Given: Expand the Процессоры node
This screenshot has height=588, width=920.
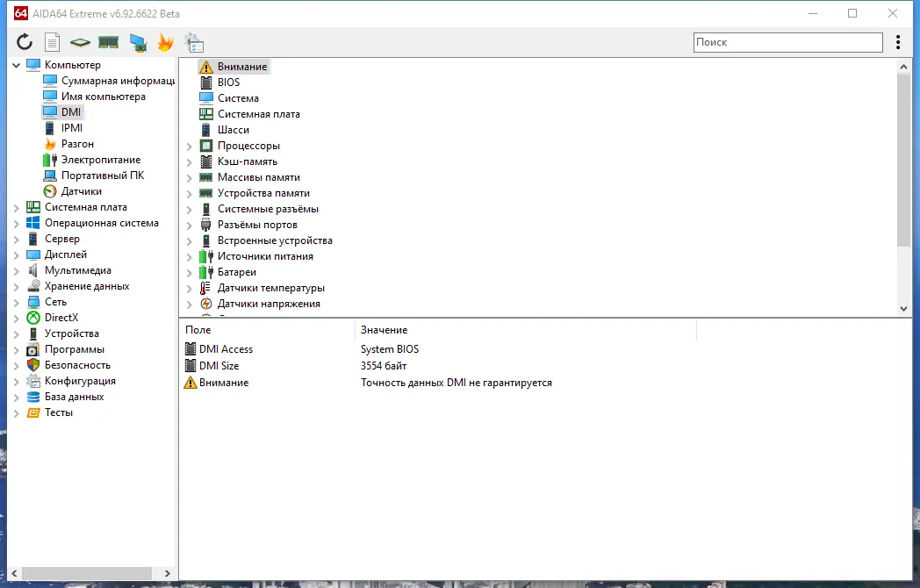Looking at the screenshot, I should coord(190,146).
